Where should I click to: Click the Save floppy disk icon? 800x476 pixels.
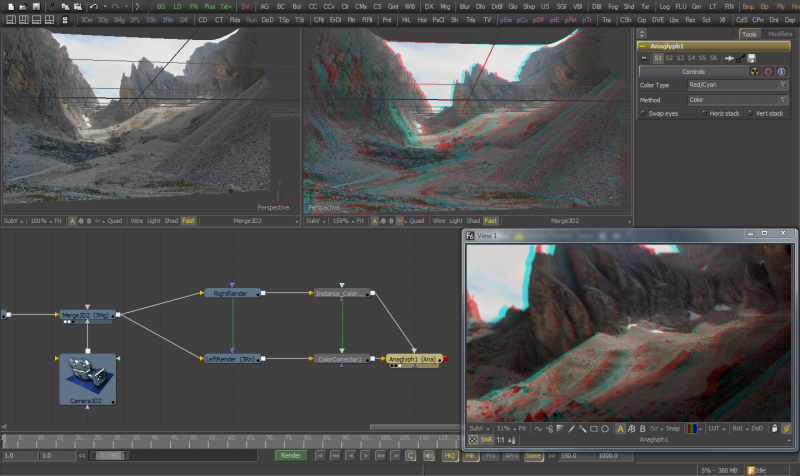(x=36, y=7)
